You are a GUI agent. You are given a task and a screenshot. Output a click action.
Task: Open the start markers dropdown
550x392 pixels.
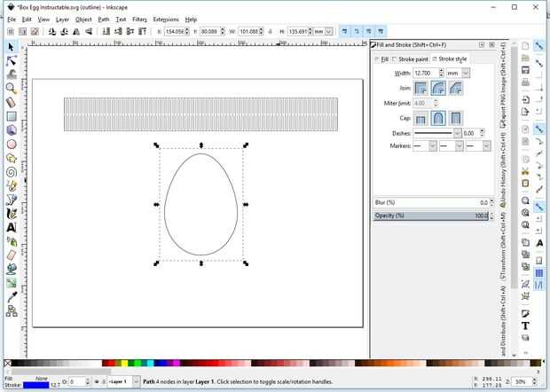[433, 145]
